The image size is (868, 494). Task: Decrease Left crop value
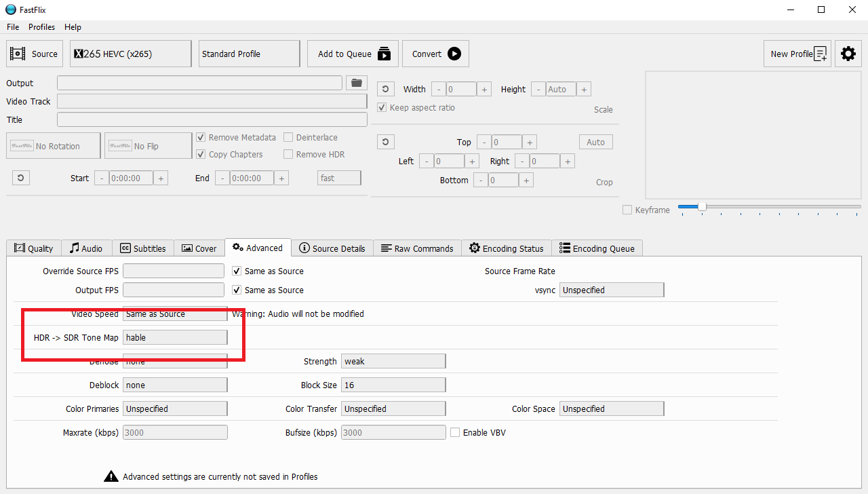point(426,161)
